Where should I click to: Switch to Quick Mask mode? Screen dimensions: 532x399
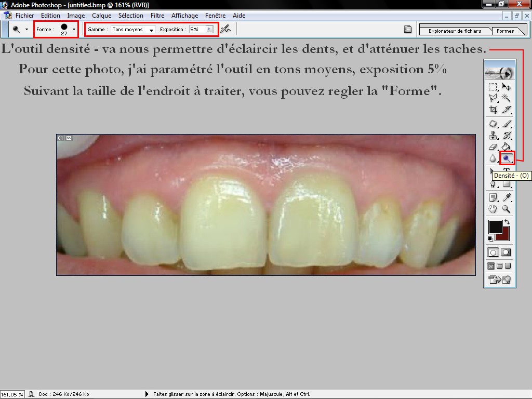click(506, 252)
